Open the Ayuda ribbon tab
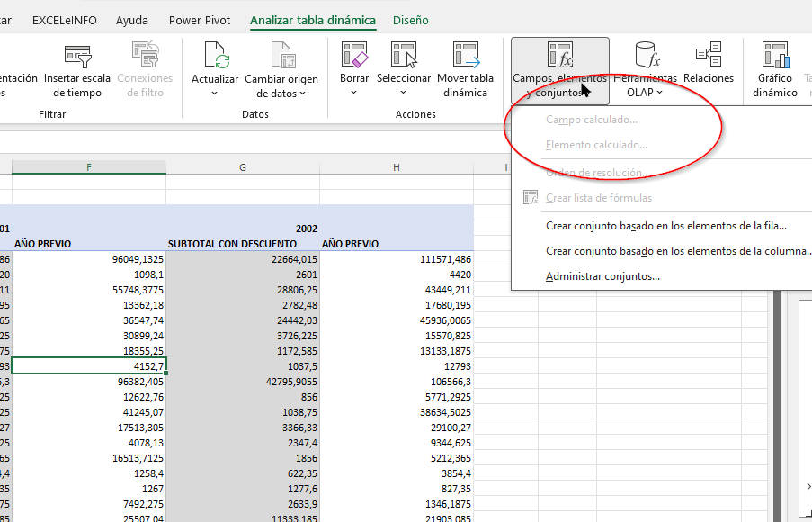Screen dimensions: 812x522 [x=132, y=20]
